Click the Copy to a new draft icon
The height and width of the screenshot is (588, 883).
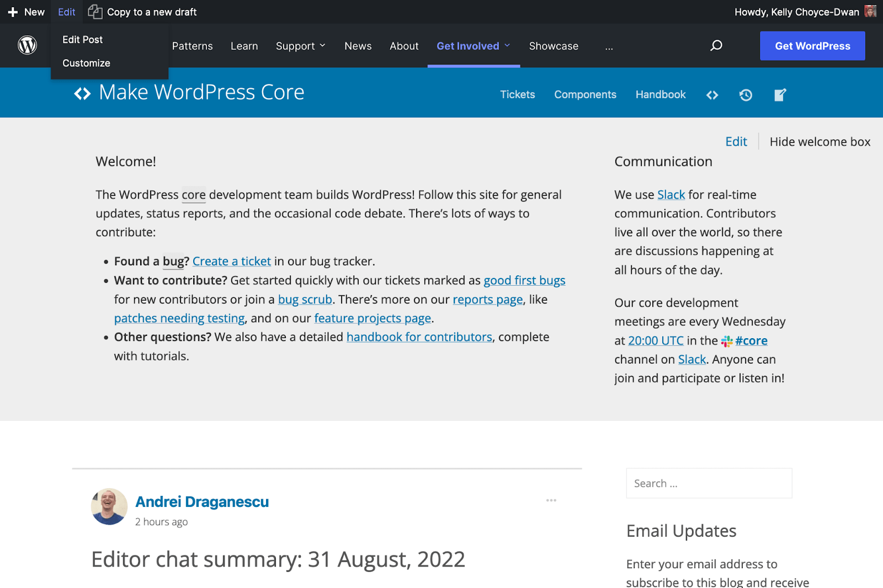[95, 11]
